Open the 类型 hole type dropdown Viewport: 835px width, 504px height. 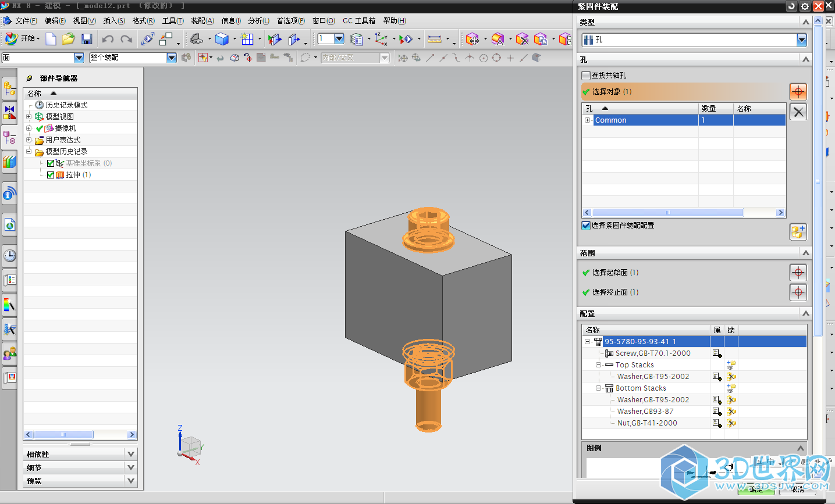coord(802,40)
